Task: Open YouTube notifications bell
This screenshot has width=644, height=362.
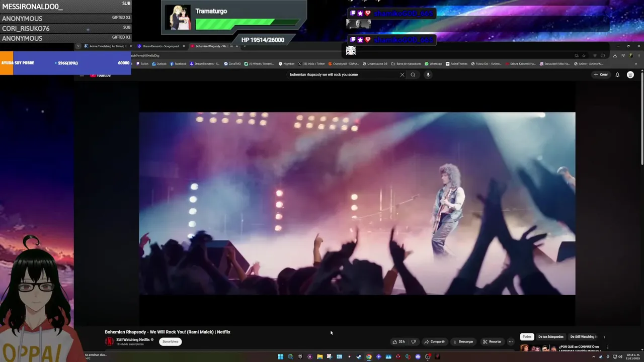Action: [617, 74]
